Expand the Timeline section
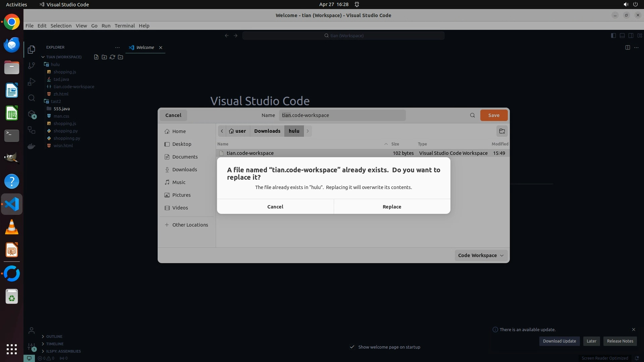This screenshot has height=362, width=644. click(55, 344)
